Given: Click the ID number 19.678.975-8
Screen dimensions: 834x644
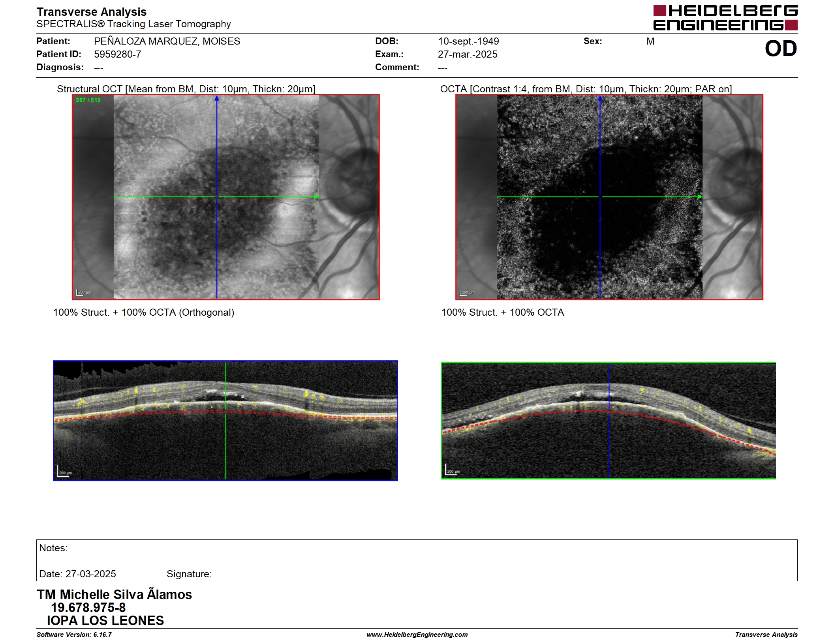Looking at the screenshot, I should click(x=88, y=608).
